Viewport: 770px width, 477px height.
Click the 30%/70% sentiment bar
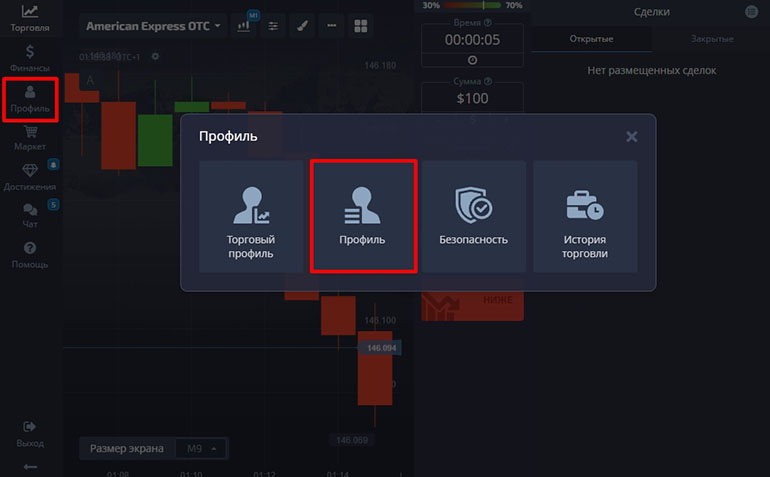tap(472, 5)
